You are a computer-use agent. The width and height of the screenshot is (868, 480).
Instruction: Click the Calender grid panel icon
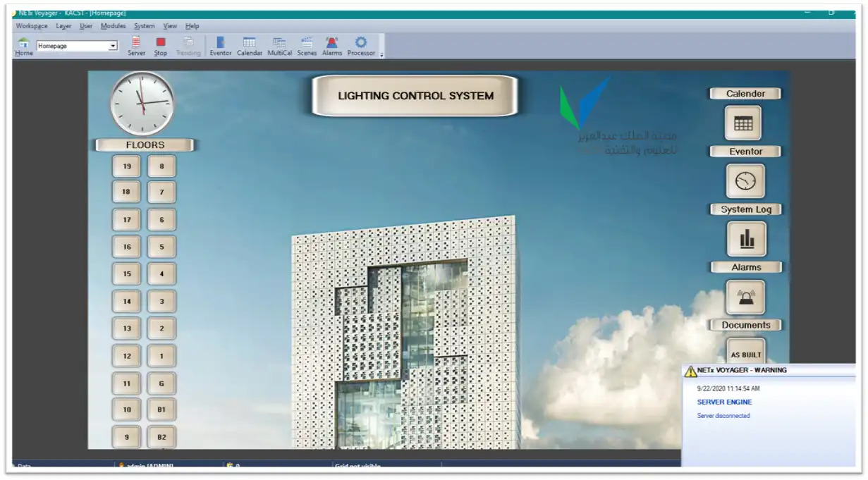(743, 123)
